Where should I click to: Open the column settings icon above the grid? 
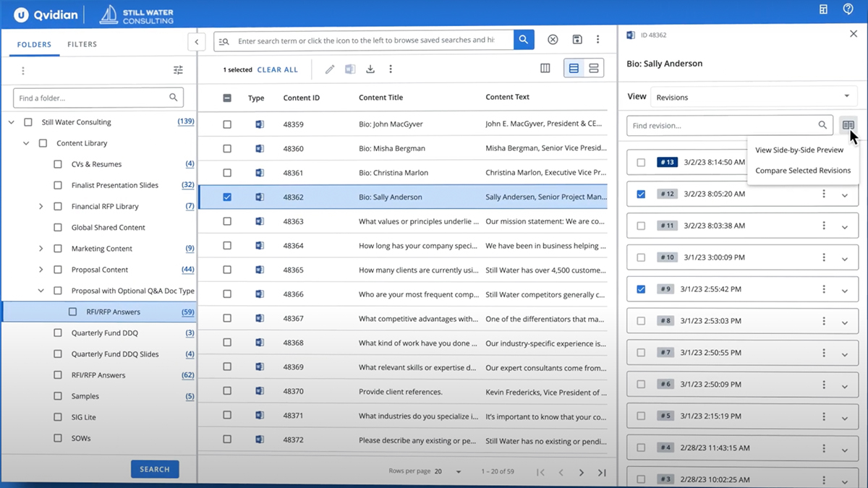pyautogui.click(x=545, y=67)
